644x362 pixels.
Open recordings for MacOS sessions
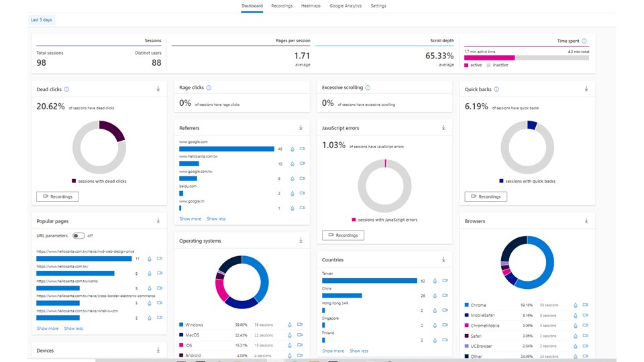point(300,335)
